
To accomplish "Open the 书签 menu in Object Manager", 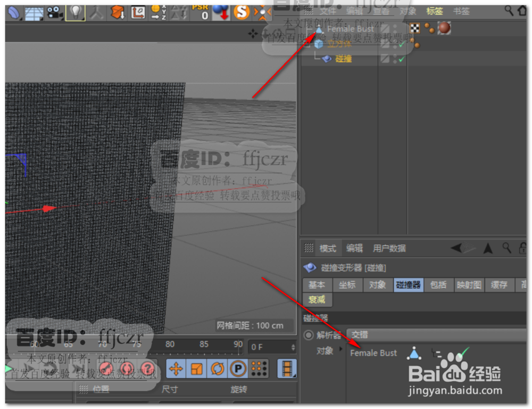I will click(x=461, y=11).
